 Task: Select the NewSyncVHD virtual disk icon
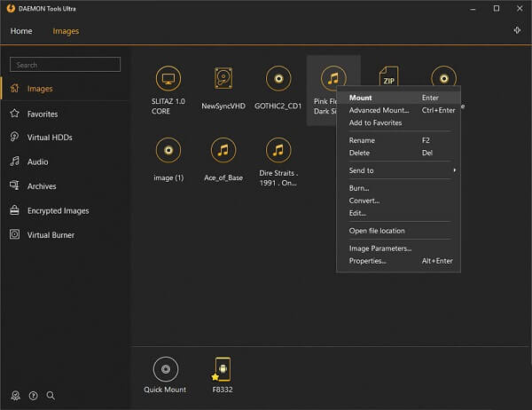[223, 78]
